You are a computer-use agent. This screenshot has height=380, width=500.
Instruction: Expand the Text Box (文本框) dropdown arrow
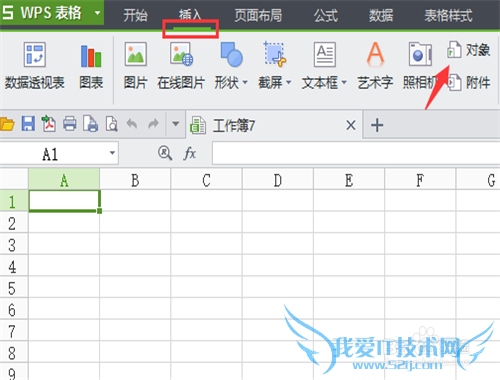344,82
